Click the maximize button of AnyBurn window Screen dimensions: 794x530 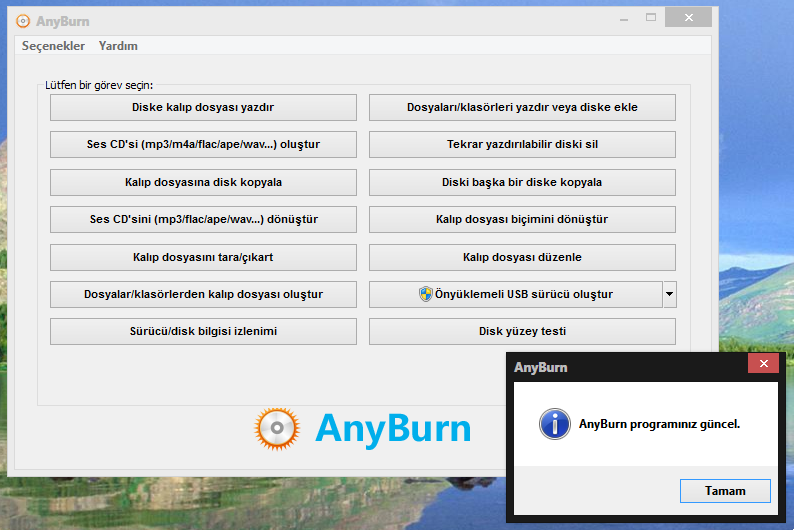click(651, 18)
